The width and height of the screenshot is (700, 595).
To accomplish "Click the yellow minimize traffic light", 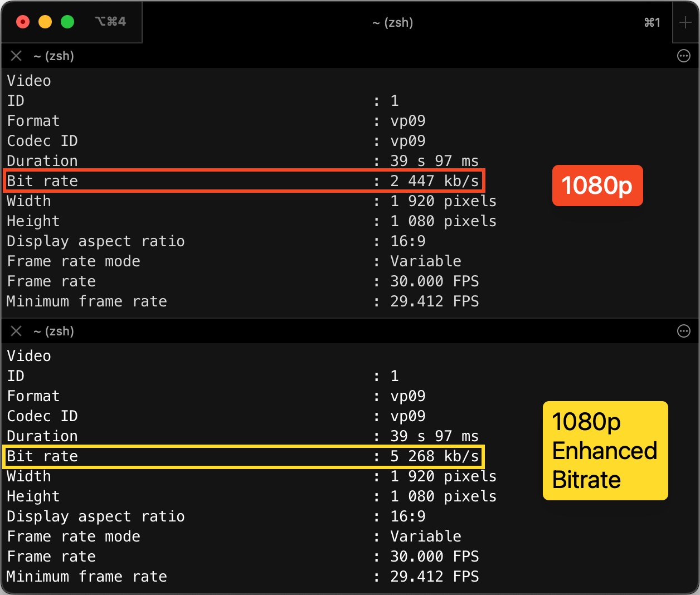I will (x=45, y=21).
